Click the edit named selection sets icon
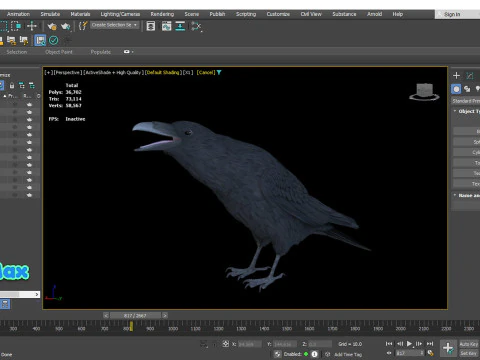The width and height of the screenshot is (480, 360). click(x=83, y=26)
